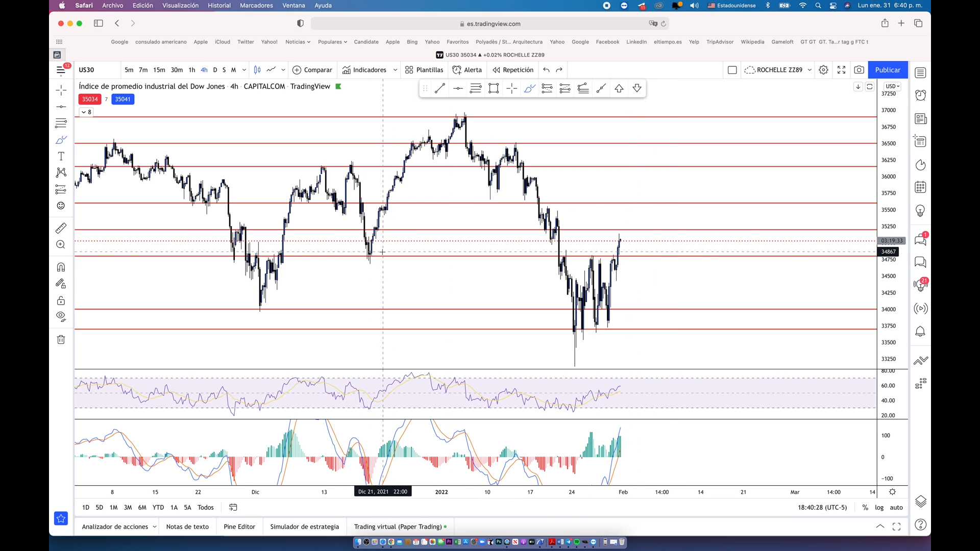Expand the bottom panel with up chevron

[880, 527]
